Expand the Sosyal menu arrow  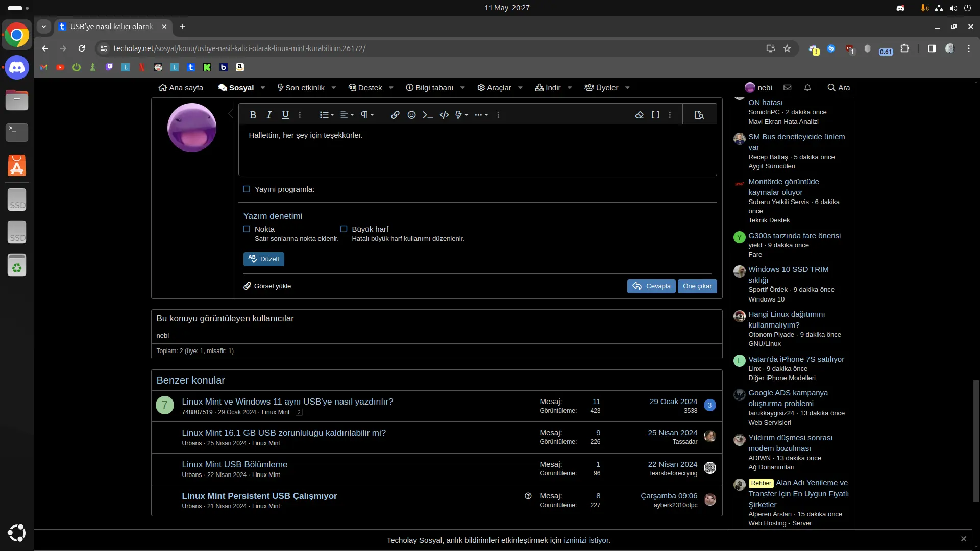click(263, 88)
